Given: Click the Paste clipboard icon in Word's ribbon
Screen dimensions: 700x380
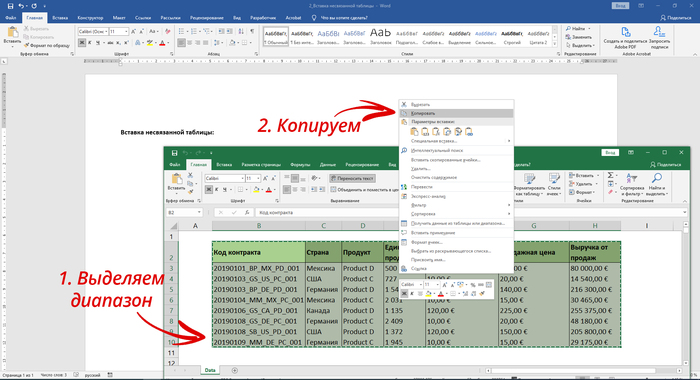Looking at the screenshot, I should (12, 33).
